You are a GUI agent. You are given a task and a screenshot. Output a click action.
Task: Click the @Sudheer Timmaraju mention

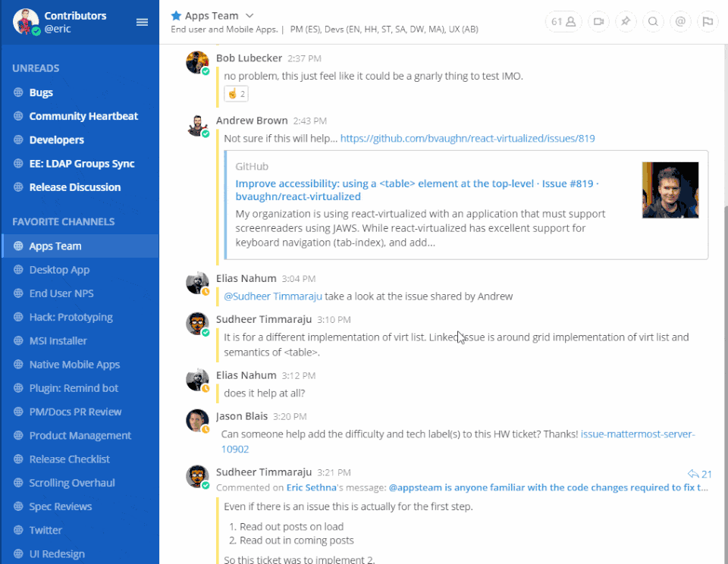pyautogui.click(x=273, y=296)
